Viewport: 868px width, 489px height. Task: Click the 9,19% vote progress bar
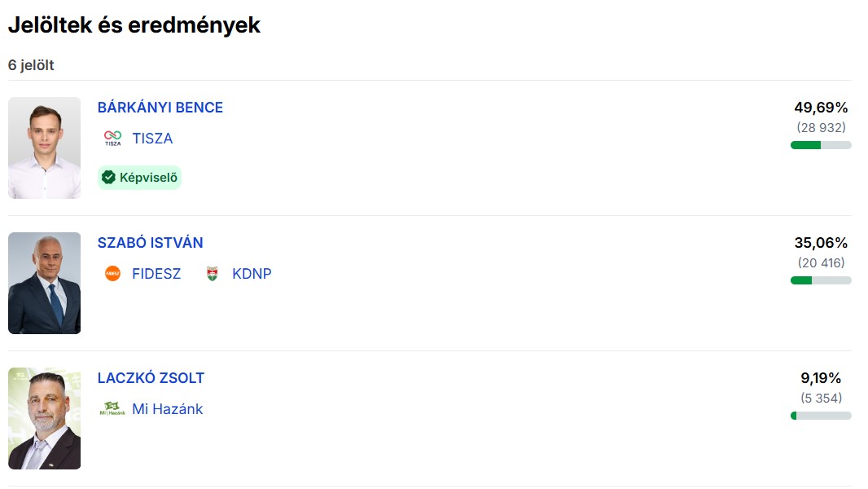(x=821, y=416)
